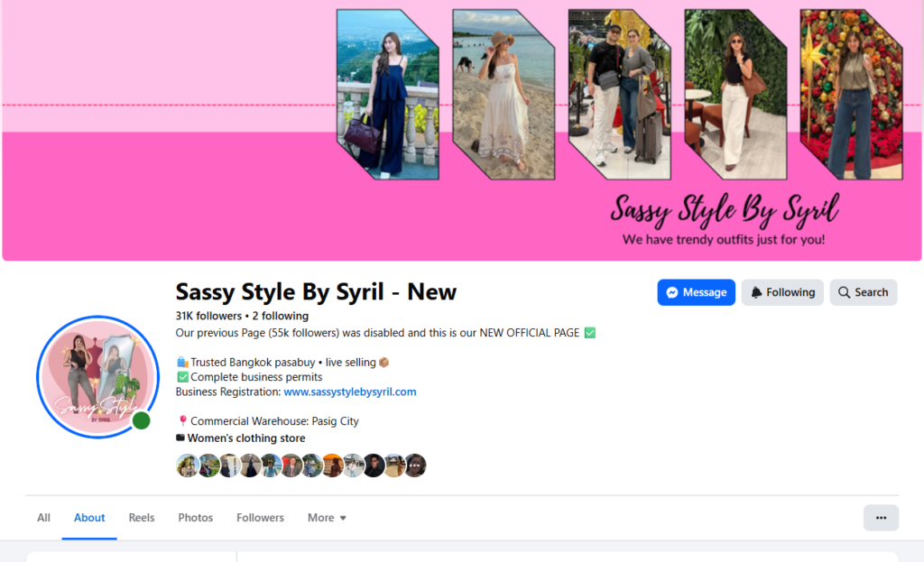
Task: Click the Messenger icon in Message button
Action: click(x=671, y=293)
